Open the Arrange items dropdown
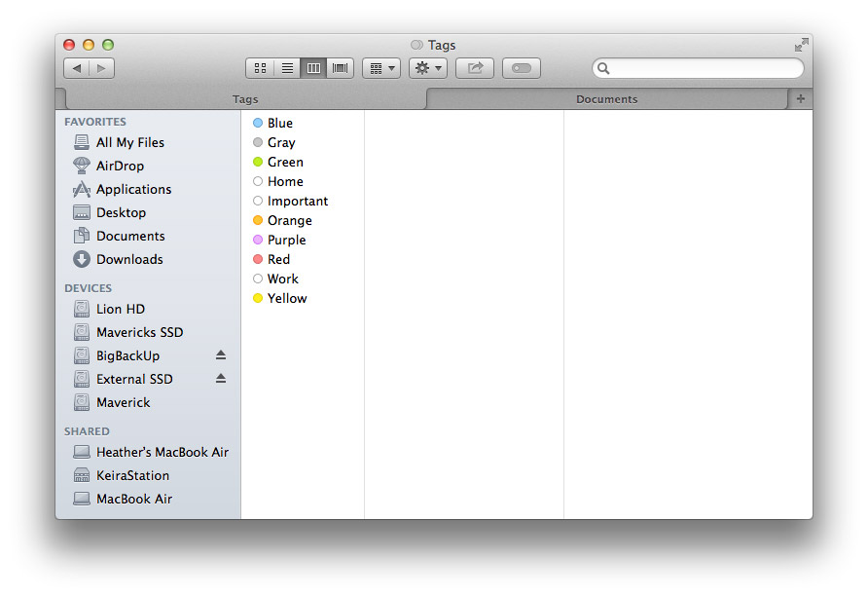 click(x=381, y=68)
